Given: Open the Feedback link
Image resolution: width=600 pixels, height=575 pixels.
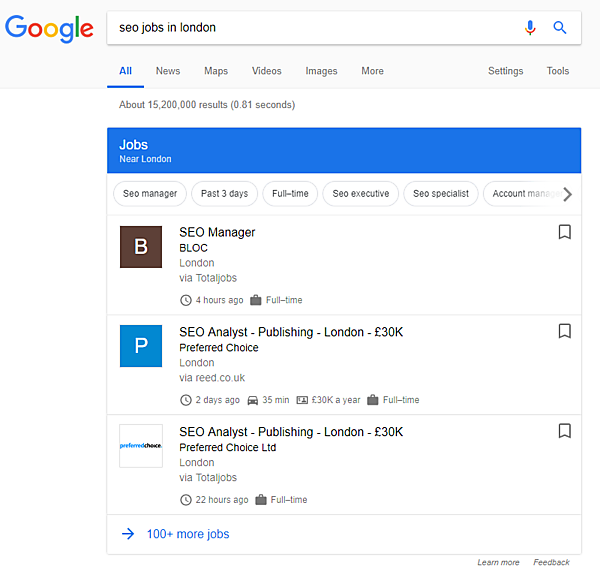Looking at the screenshot, I should coord(551,562).
